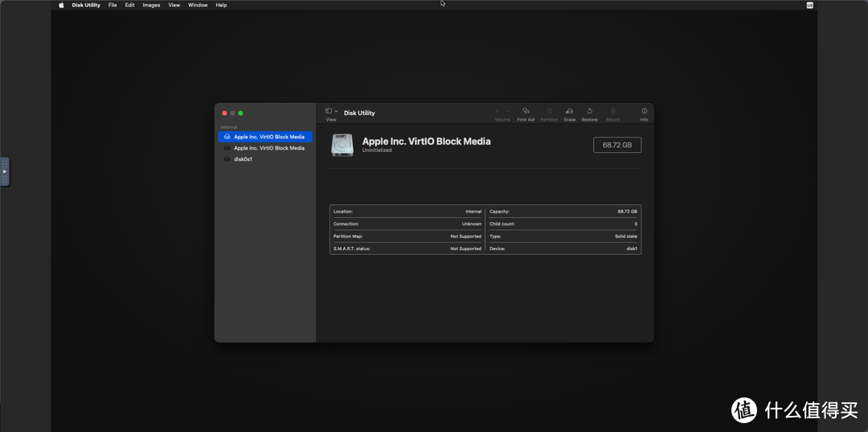Click the Child count: label

pyautogui.click(x=502, y=224)
